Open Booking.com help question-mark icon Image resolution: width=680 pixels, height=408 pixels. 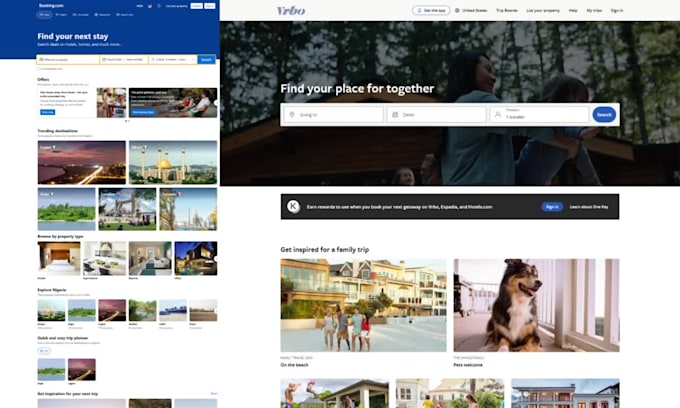click(x=159, y=6)
